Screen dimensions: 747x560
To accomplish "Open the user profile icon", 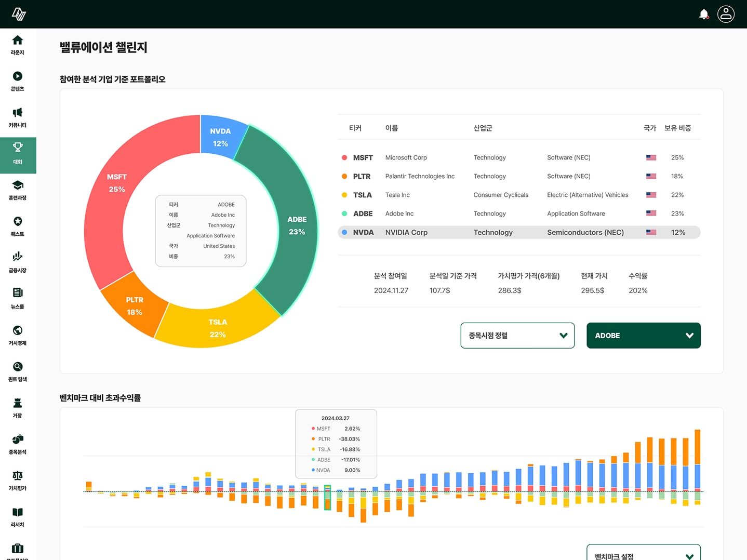I will coord(726,14).
